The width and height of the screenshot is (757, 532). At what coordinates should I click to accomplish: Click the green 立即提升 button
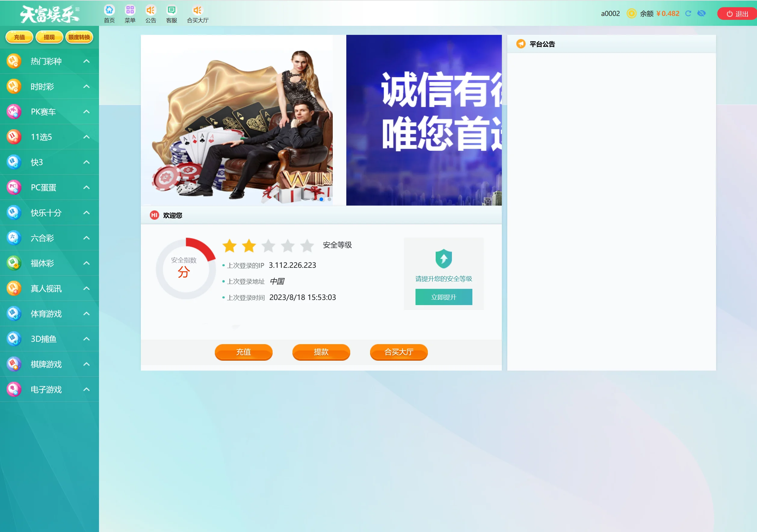(x=443, y=297)
